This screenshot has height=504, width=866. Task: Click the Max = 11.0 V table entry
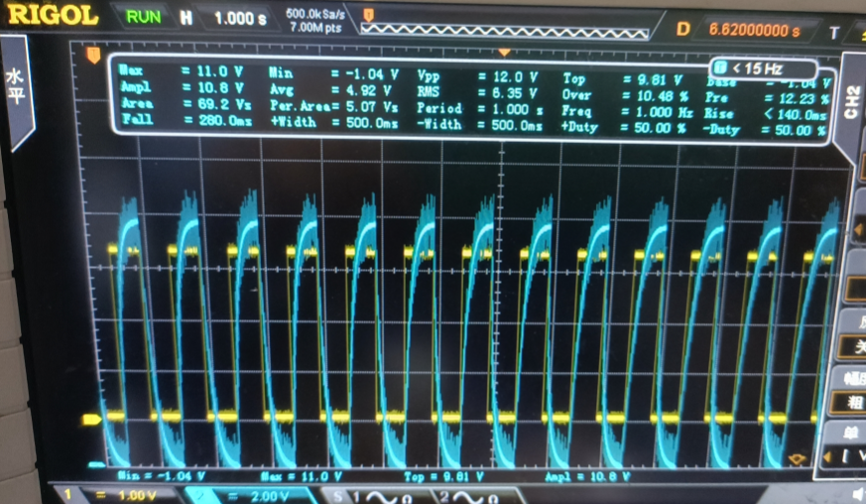tap(182, 70)
